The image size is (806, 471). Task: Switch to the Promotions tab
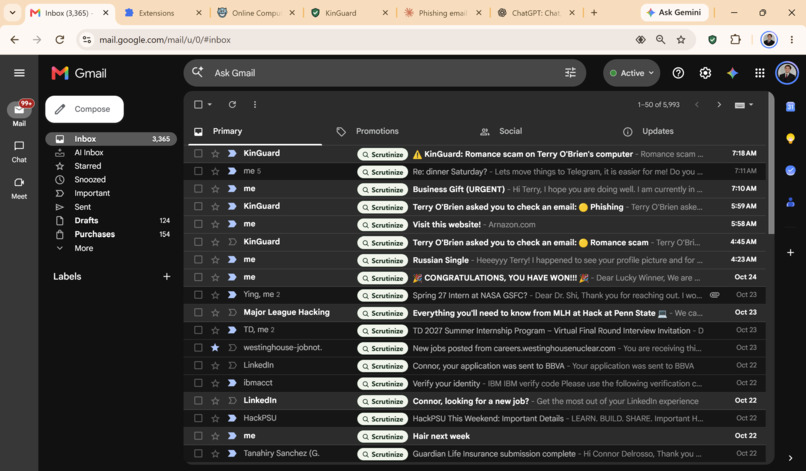(377, 132)
